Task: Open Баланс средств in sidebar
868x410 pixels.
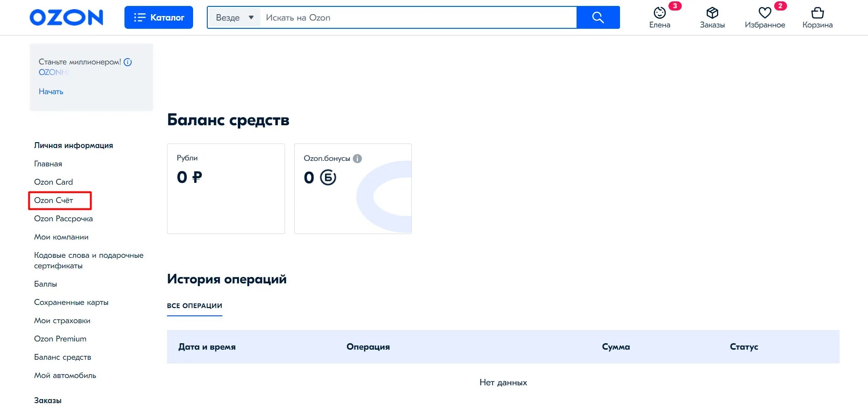Action: point(63,357)
